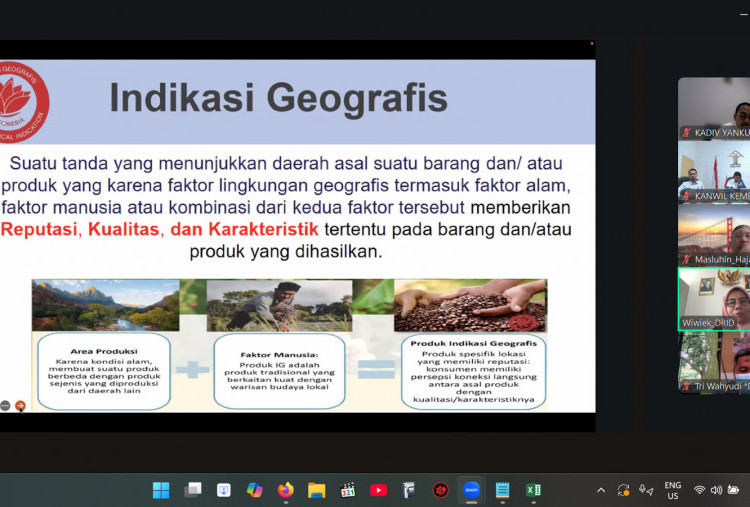Screen dimensions: 750x507
Task: Open Task View on the taskbar
Action: (192, 490)
